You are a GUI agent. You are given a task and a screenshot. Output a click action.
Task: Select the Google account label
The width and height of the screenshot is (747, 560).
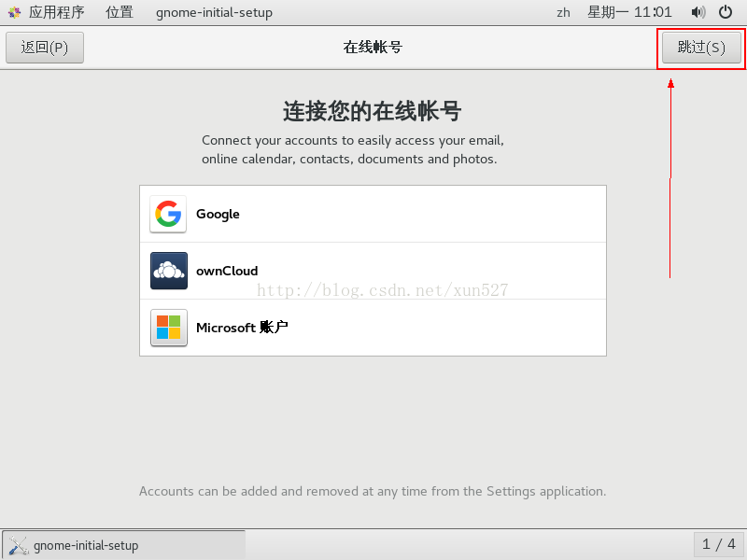click(x=218, y=215)
